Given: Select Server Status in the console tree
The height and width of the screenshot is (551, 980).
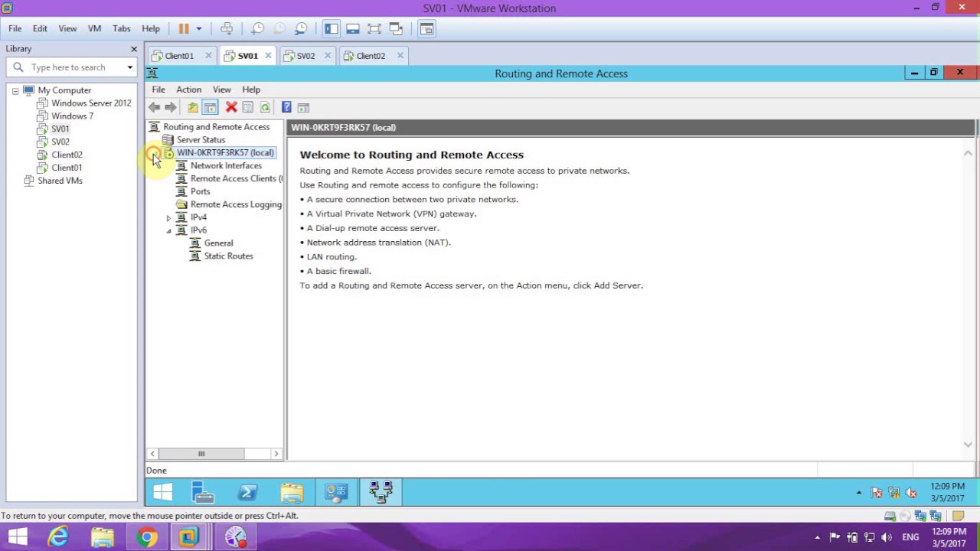Looking at the screenshot, I should click(201, 140).
